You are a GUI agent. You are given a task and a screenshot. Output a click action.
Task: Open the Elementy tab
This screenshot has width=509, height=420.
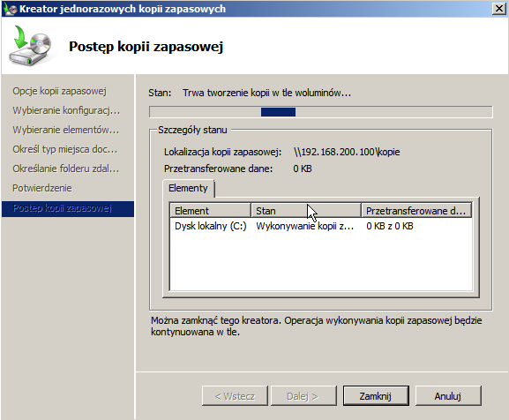tap(188, 188)
